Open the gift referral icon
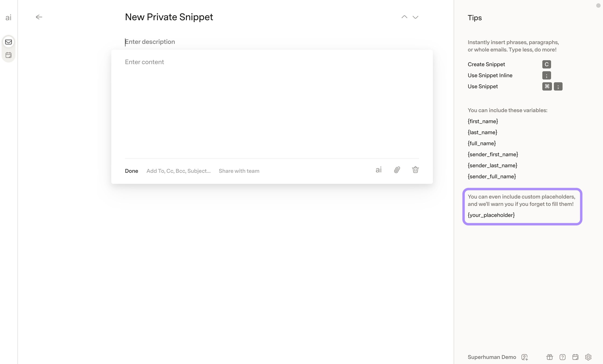 [550, 357]
